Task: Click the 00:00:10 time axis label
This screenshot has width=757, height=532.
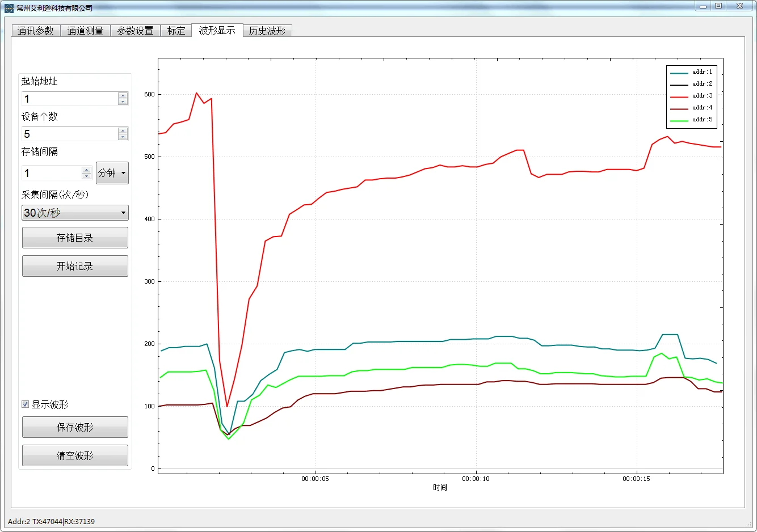Action: [x=476, y=479]
